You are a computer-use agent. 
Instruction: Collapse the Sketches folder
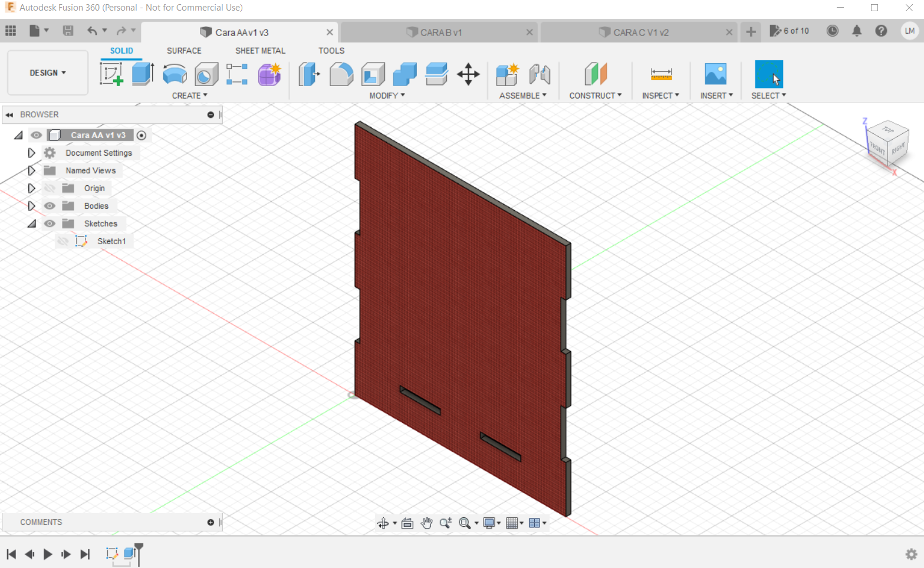(32, 224)
